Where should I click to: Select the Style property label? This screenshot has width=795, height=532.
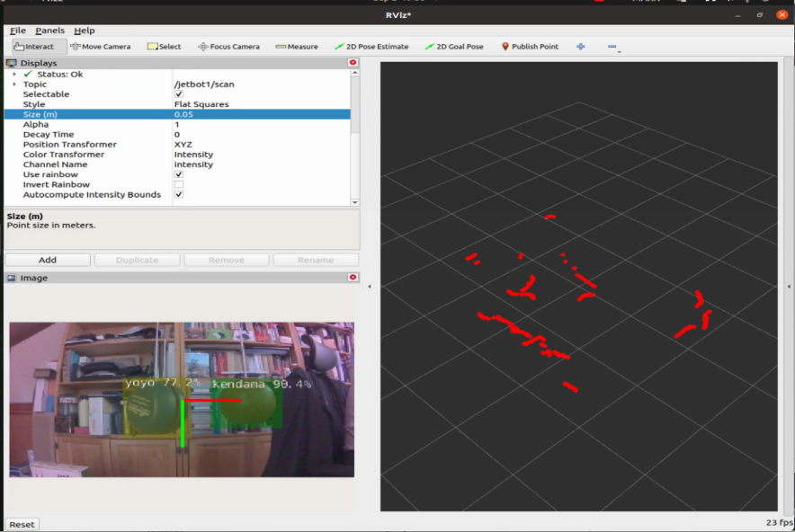(x=34, y=104)
